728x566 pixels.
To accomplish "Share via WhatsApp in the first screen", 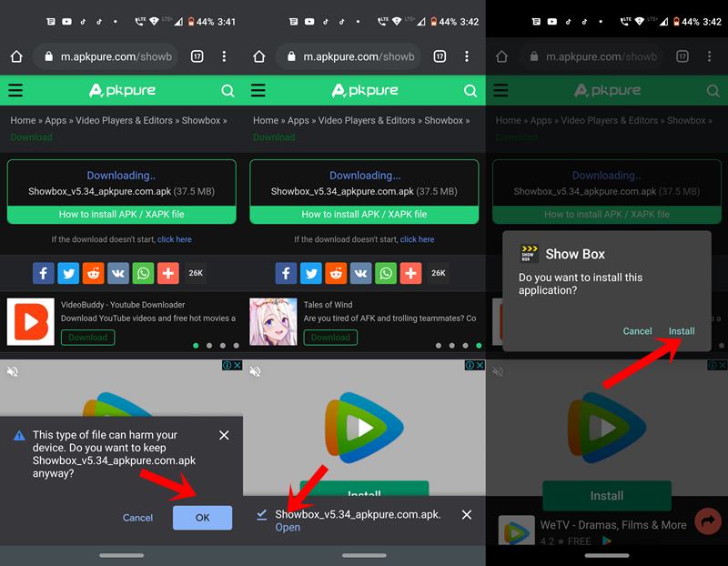I will tap(143, 273).
